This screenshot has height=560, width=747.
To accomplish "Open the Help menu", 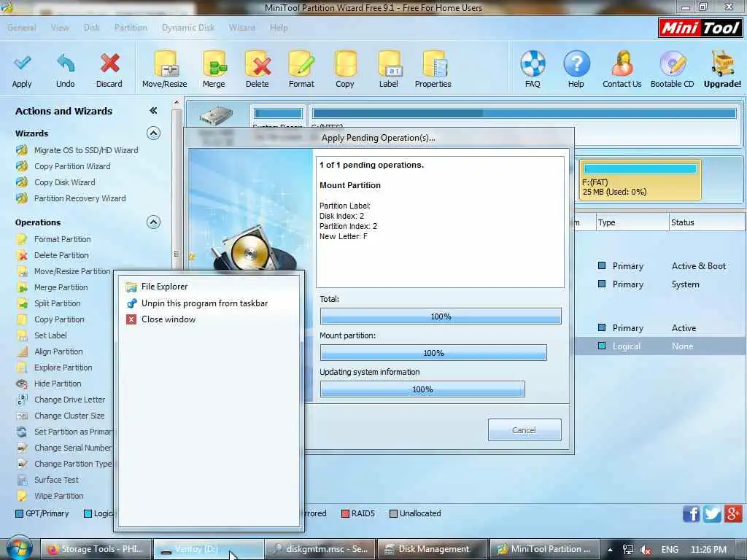I will click(x=279, y=28).
